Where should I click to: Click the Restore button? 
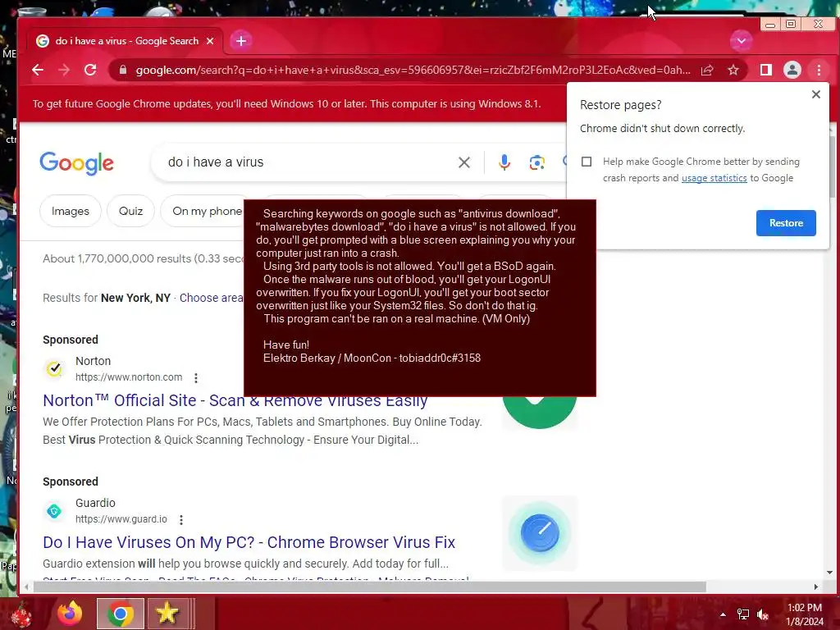786,223
